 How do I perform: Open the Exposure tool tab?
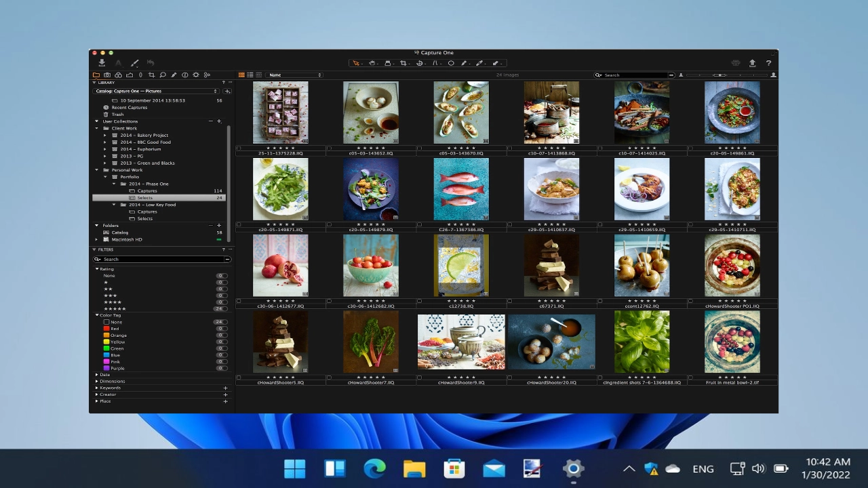pyautogui.click(x=130, y=75)
